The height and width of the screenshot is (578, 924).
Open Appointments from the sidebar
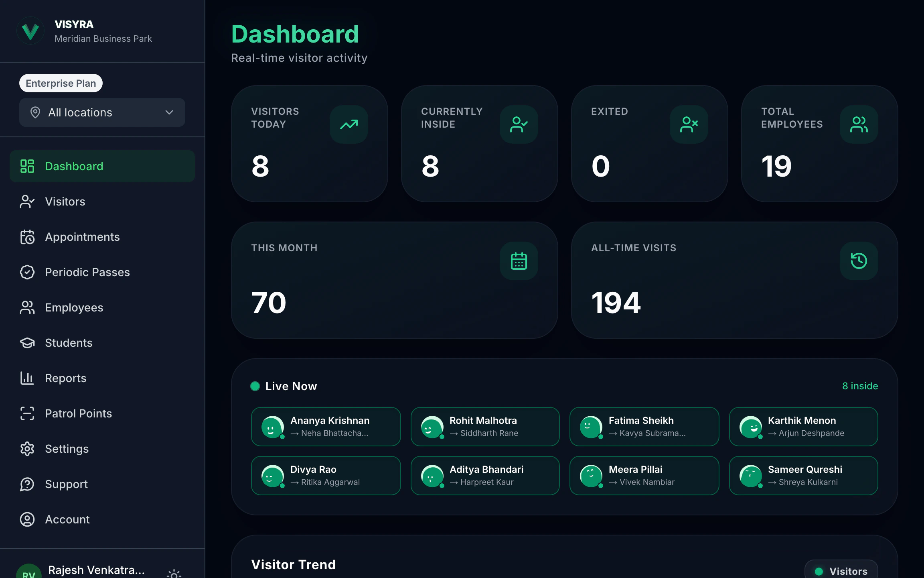(x=102, y=237)
